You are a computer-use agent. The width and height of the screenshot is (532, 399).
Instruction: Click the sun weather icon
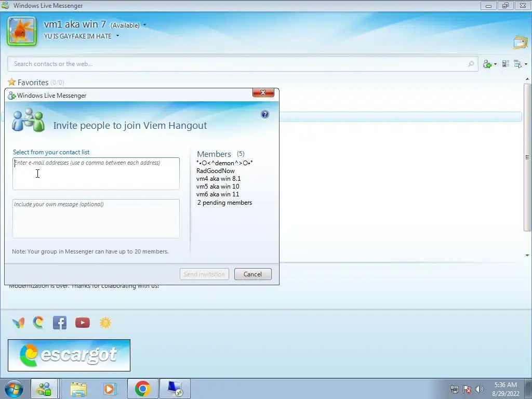105,323
